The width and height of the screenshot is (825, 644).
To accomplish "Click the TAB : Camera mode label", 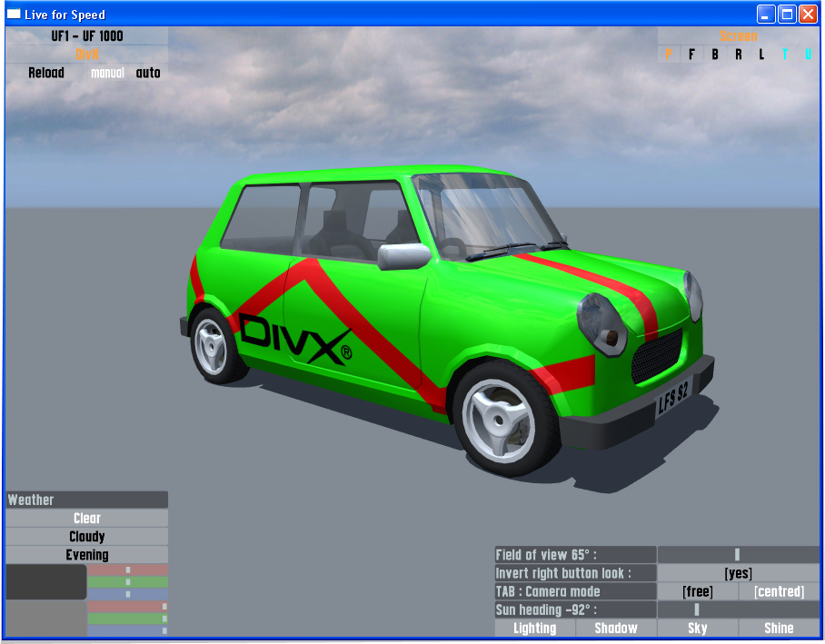I will 576,591.
